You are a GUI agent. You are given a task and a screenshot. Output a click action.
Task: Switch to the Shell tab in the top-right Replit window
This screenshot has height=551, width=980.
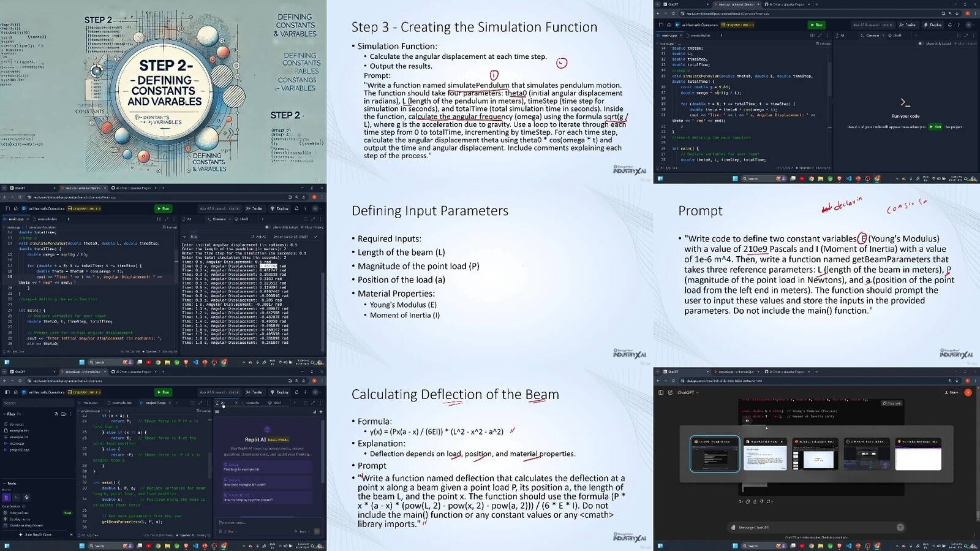pos(896,36)
